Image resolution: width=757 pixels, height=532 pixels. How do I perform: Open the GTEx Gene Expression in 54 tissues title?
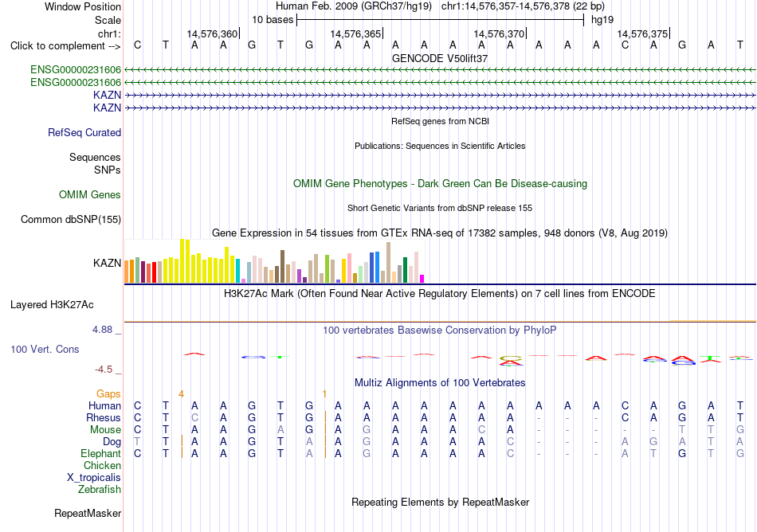point(440,233)
